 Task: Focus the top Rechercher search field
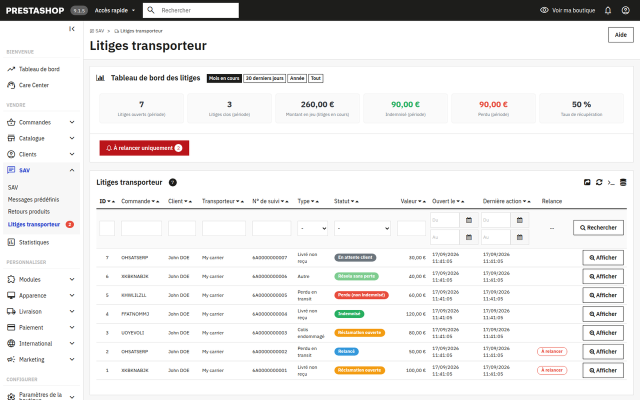[191, 10]
